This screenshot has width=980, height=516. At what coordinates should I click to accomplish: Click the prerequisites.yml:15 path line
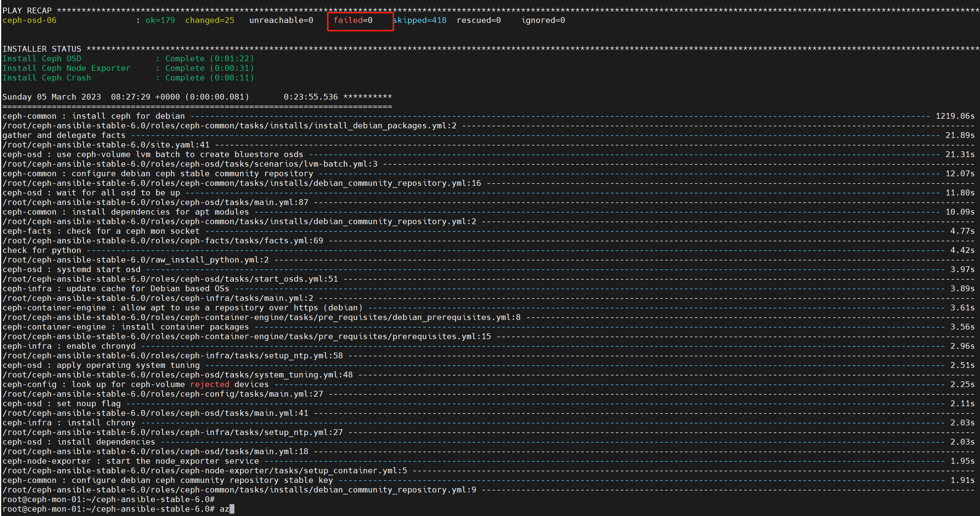pos(247,337)
